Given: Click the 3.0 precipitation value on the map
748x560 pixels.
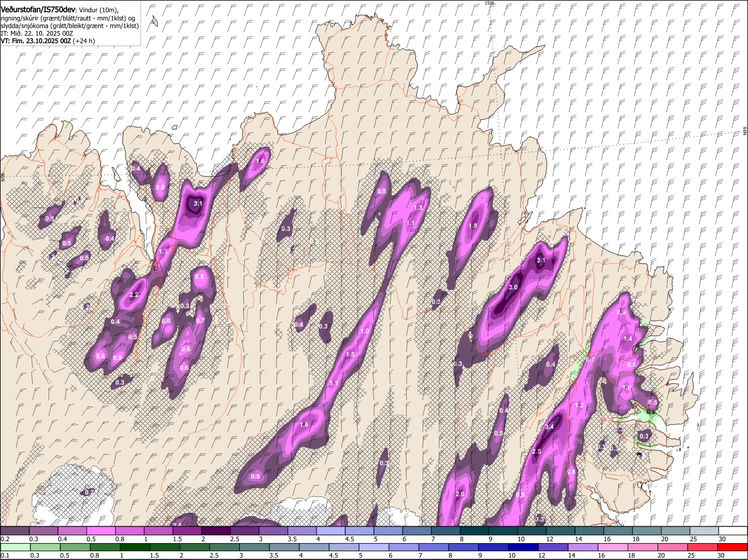Looking at the screenshot, I should click(x=513, y=288).
